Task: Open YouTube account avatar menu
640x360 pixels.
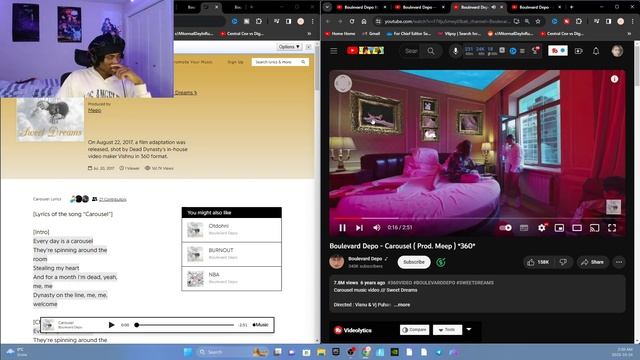Action: pos(617,51)
